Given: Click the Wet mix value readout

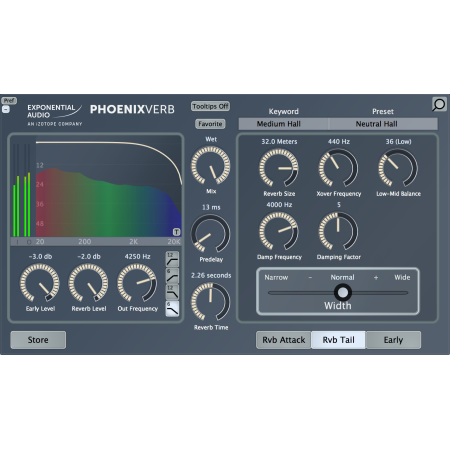Looking at the screenshot, I should 211,139.
